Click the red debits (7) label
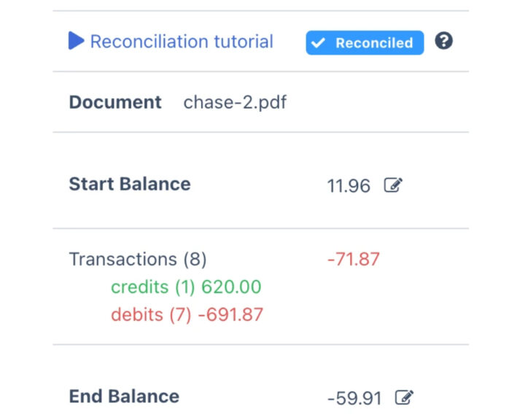Viewport: 525px width, 420px height. [152, 315]
